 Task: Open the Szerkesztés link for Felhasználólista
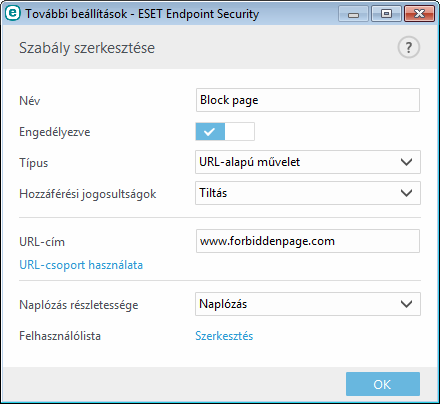click(224, 336)
